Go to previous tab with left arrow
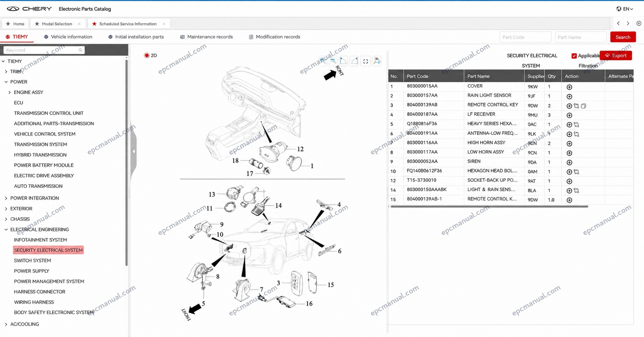This screenshot has width=644, height=337. [618, 23]
